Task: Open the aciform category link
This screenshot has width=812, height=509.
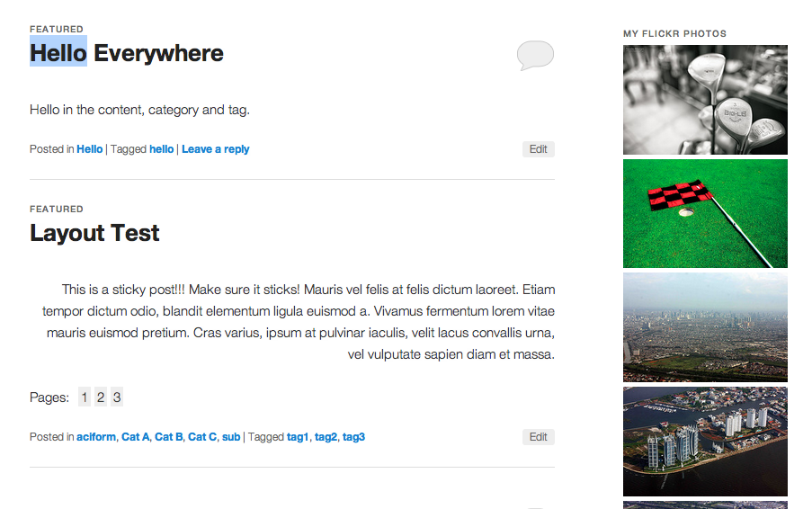Action: click(x=96, y=437)
